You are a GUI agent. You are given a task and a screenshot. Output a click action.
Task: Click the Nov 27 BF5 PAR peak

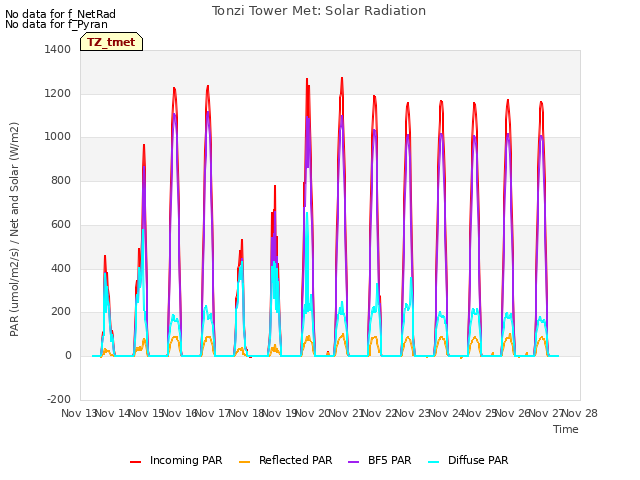click(541, 136)
